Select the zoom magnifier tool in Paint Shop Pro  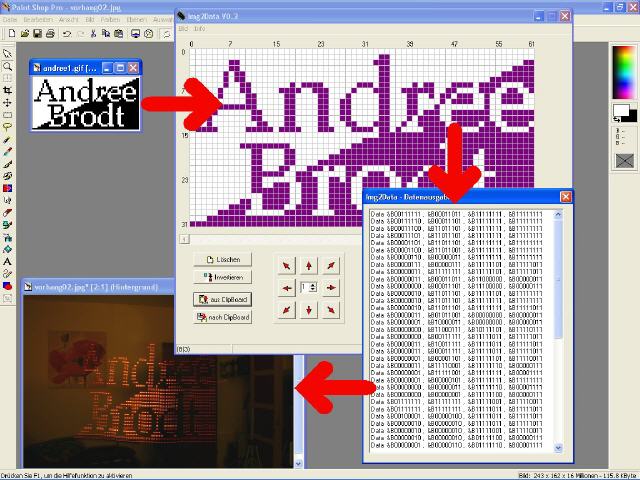point(8,66)
